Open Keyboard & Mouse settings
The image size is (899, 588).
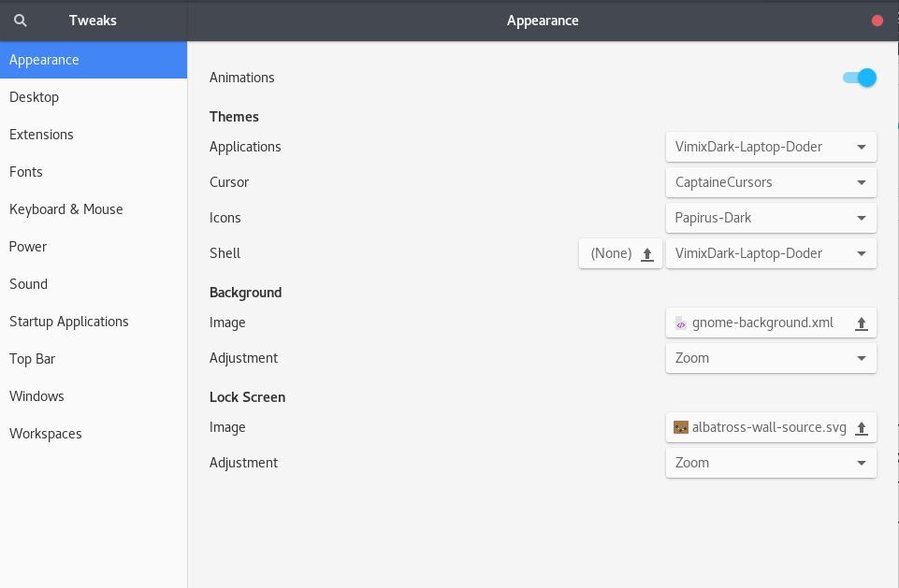click(x=66, y=209)
